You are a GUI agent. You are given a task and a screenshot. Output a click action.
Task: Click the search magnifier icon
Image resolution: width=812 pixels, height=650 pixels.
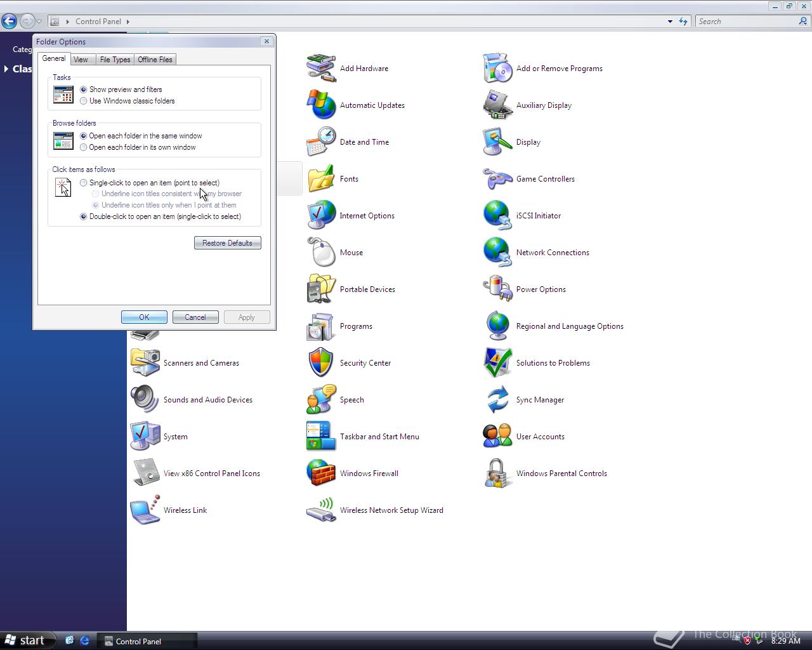coord(803,22)
